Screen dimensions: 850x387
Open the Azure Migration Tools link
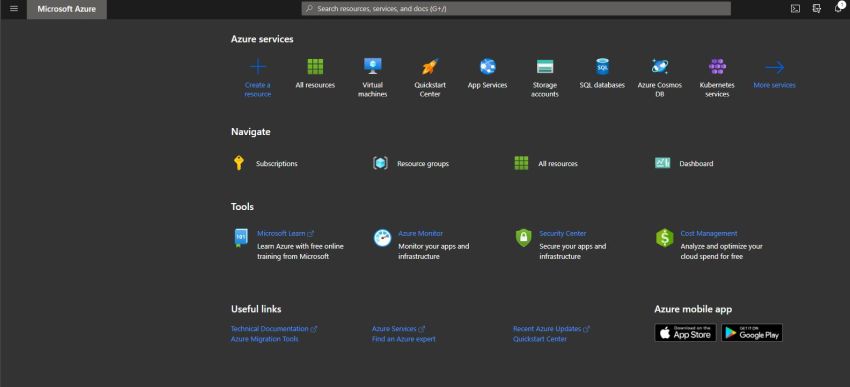click(x=265, y=339)
